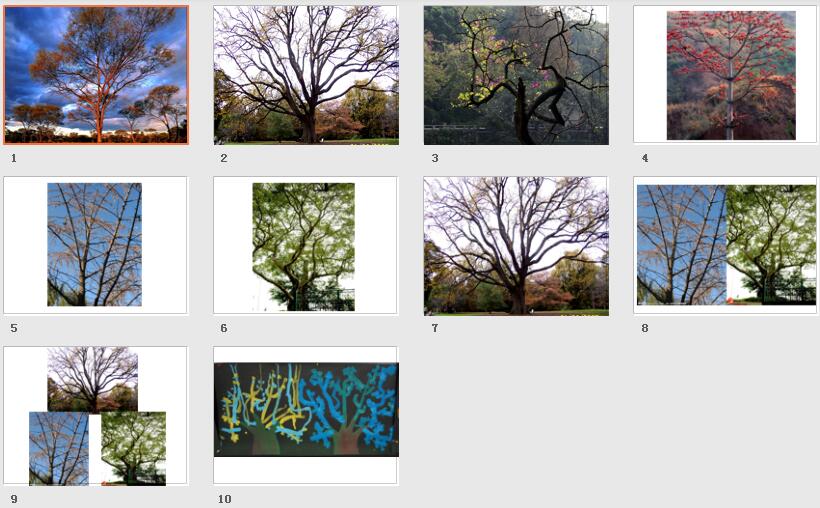Pick slide 6 with the green leafy tree
Viewport: 820px width, 508px height.
tap(305, 245)
